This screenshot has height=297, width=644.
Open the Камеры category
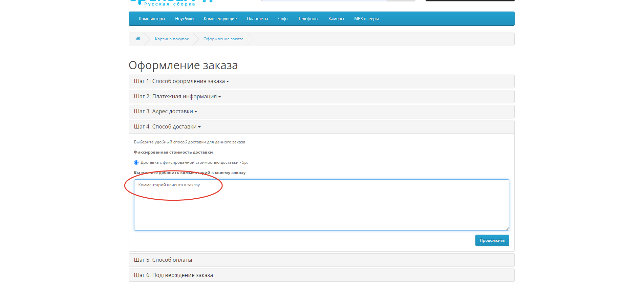tap(336, 19)
